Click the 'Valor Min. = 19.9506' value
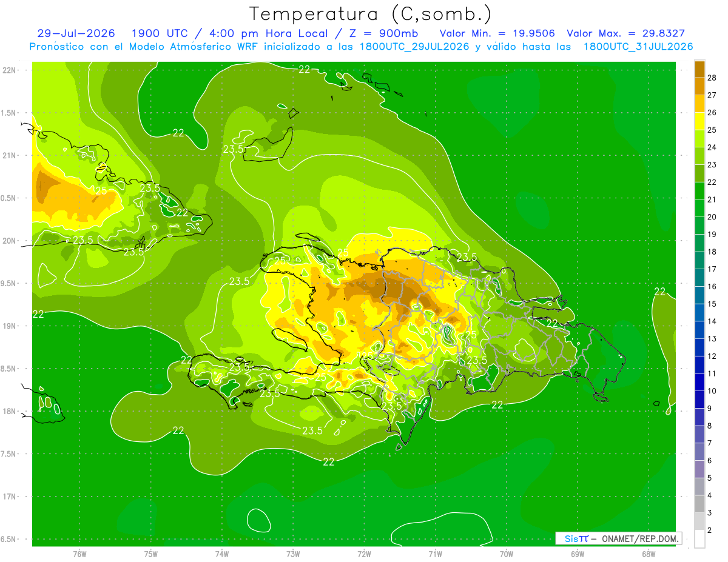Viewport: 728px width, 562px height. pyautogui.click(x=497, y=33)
